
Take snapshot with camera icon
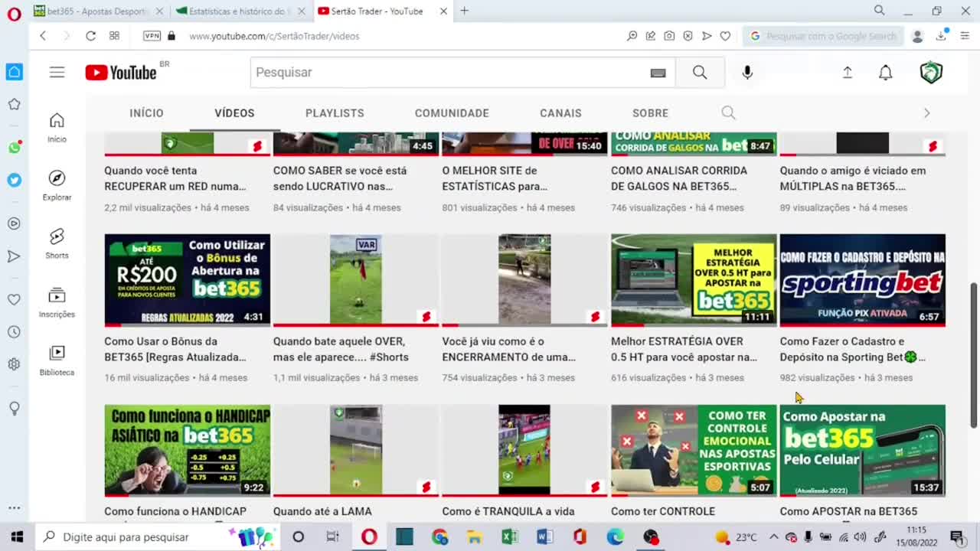pos(669,36)
